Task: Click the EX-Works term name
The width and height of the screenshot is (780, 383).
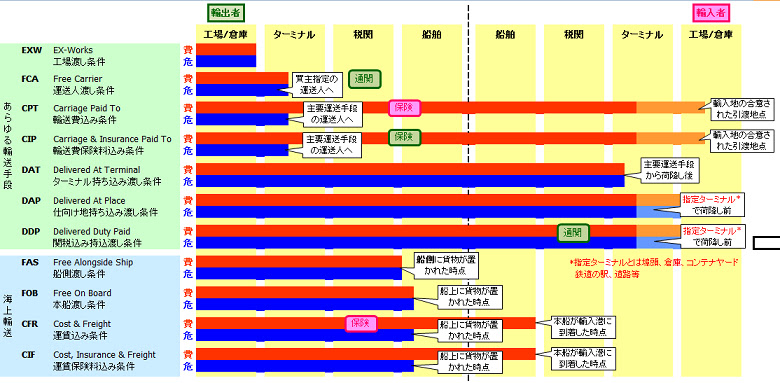Action: point(73,50)
